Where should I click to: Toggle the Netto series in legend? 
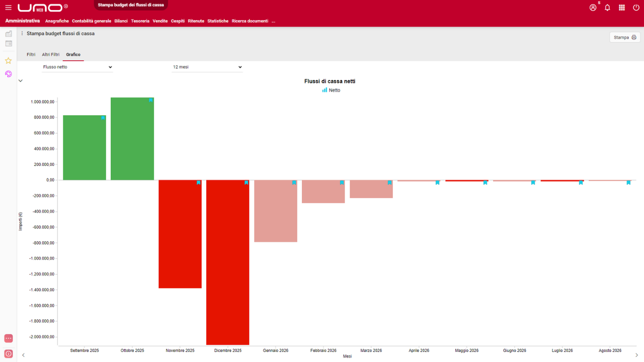click(331, 90)
